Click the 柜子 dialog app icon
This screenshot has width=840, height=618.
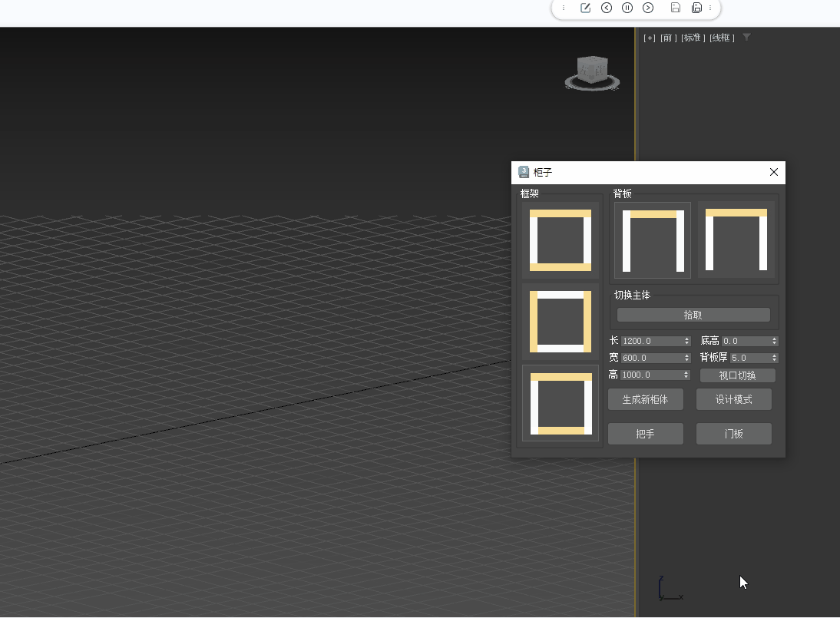coord(524,172)
